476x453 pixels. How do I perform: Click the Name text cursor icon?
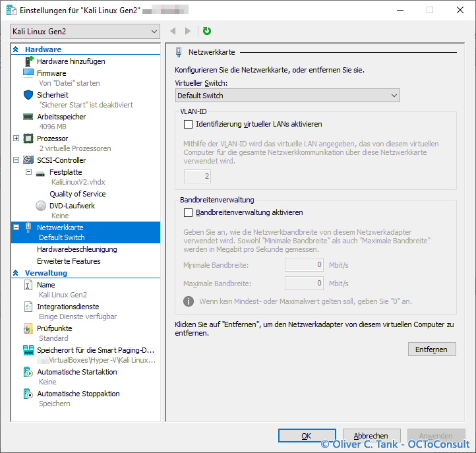point(28,285)
